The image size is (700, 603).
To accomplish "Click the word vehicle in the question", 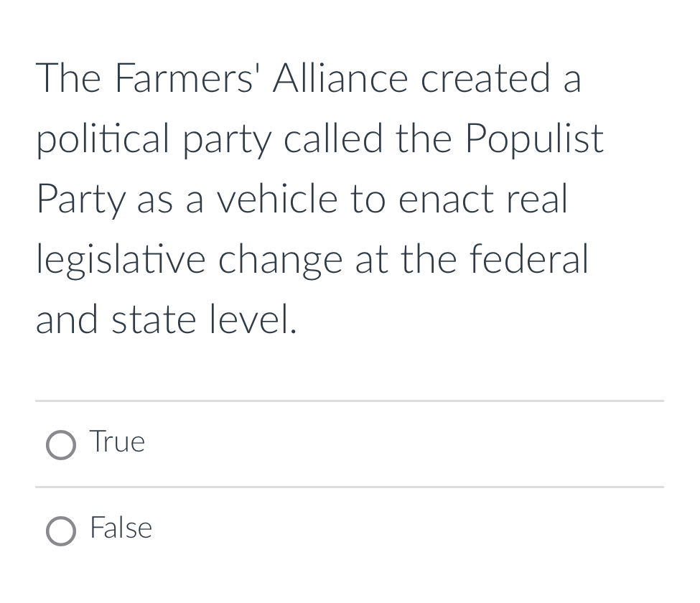I will [x=277, y=199].
